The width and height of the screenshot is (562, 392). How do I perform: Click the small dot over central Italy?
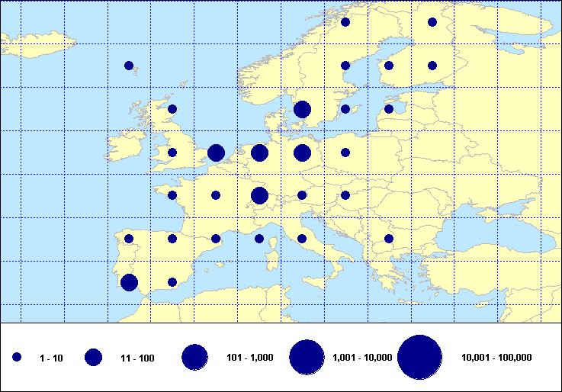(x=302, y=239)
